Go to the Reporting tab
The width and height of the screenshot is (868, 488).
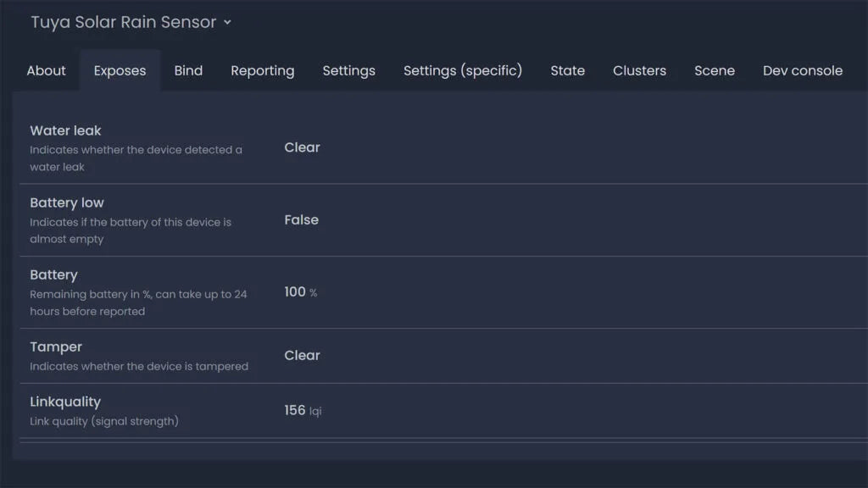click(x=262, y=70)
